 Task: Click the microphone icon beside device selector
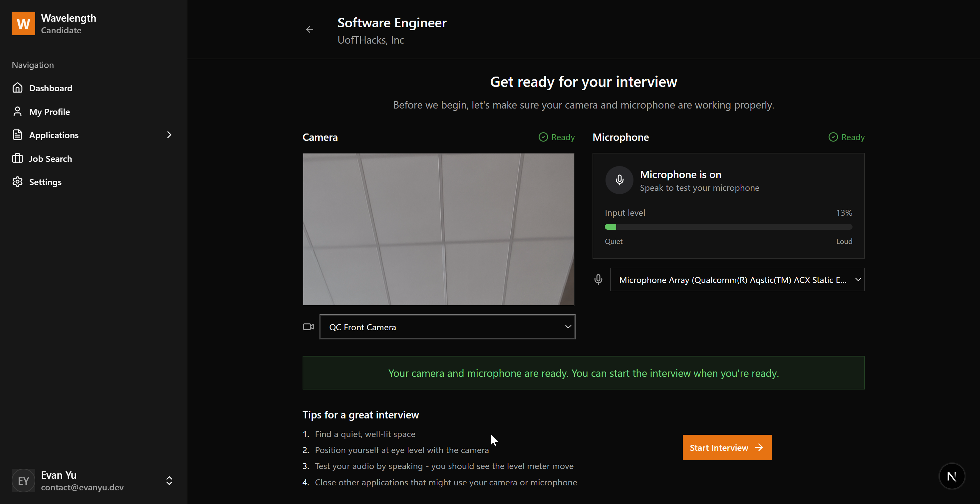pyautogui.click(x=598, y=280)
